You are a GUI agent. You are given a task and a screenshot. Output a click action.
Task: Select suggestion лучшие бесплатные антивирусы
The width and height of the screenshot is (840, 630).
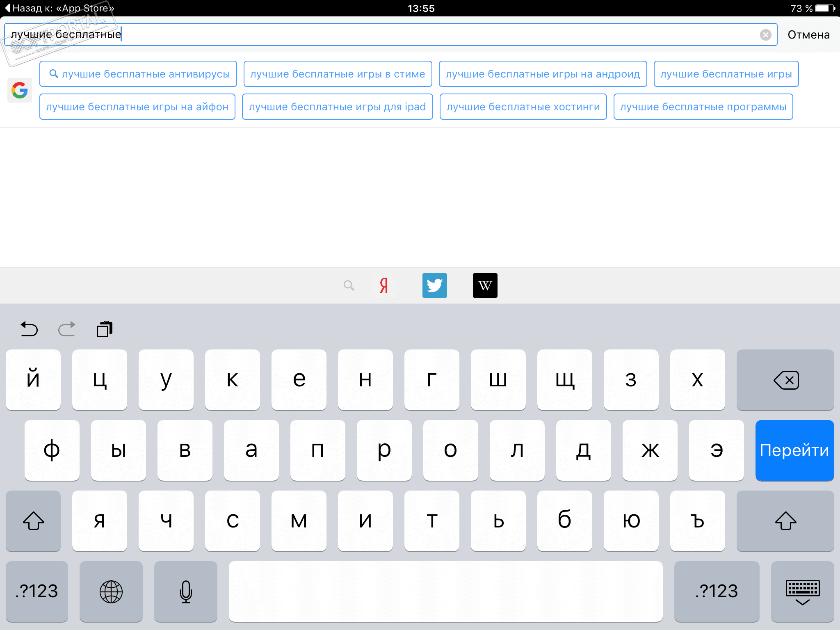coord(138,74)
